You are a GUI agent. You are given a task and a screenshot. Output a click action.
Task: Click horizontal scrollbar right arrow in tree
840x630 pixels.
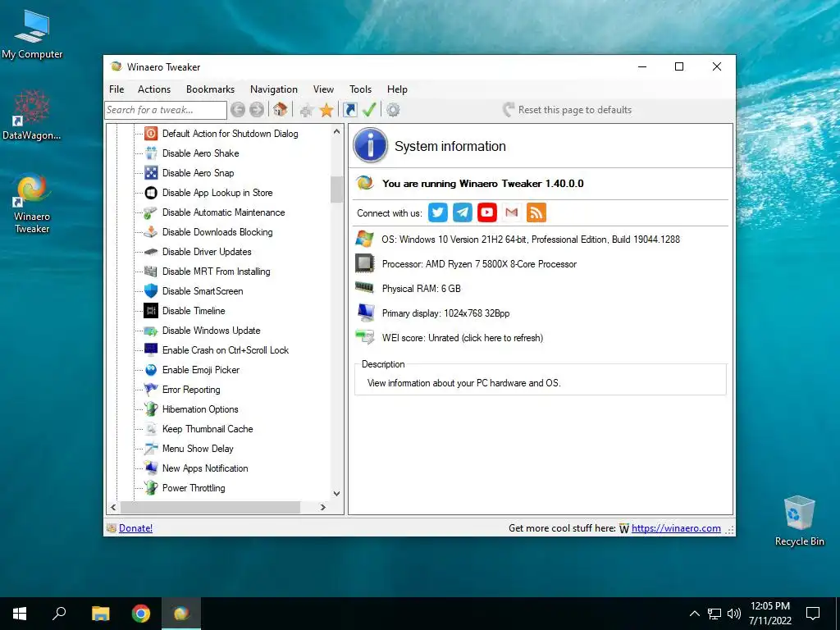coord(323,507)
